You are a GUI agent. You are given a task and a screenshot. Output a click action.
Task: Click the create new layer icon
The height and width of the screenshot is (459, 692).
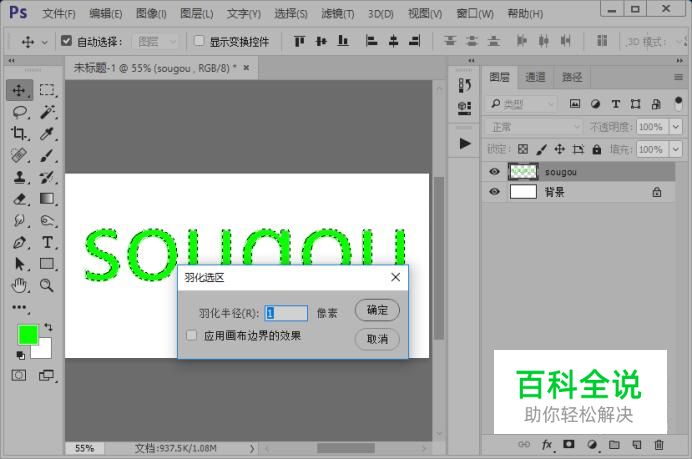point(637,445)
